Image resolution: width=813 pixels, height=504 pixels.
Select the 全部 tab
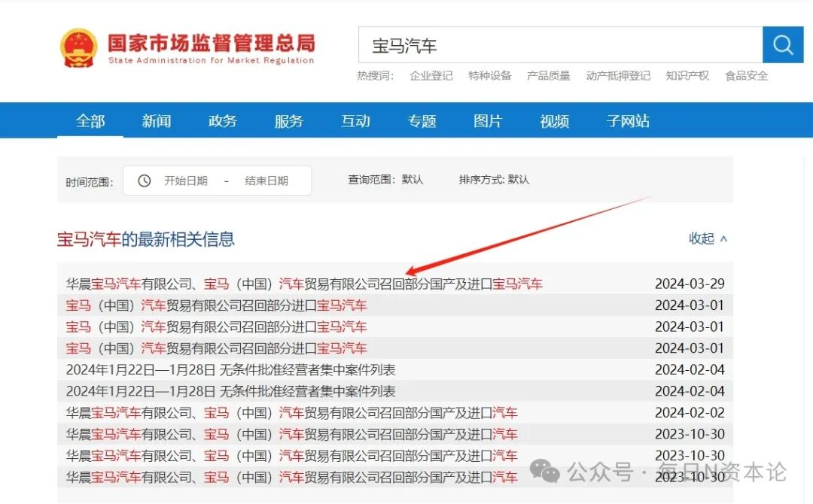pyautogui.click(x=90, y=120)
